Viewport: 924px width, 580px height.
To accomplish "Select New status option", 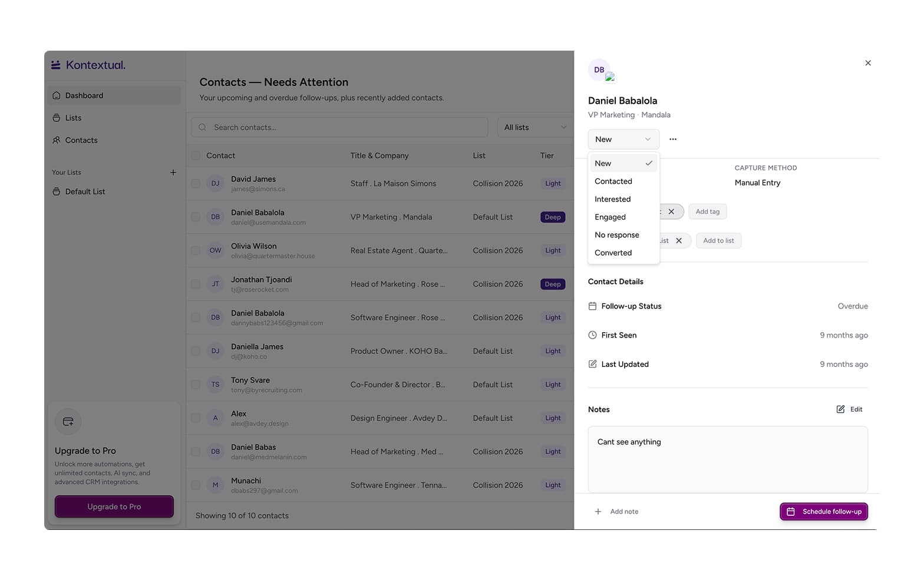I will [623, 164].
